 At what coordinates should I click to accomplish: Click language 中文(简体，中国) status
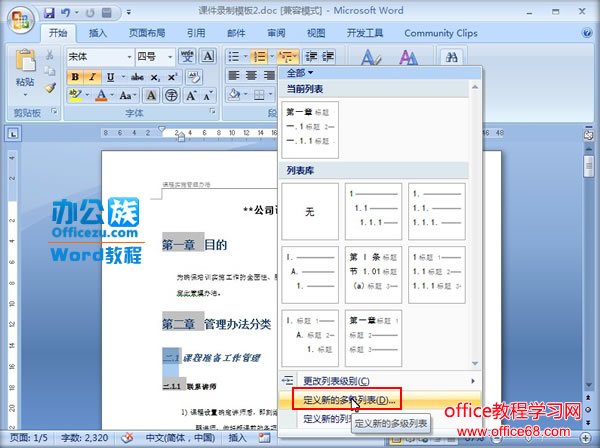[180, 438]
